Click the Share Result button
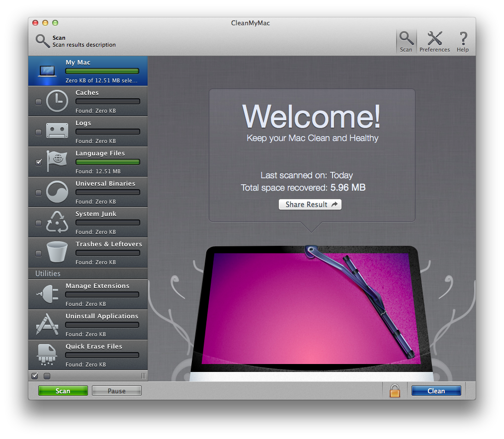This screenshot has width=504, height=439. (310, 205)
